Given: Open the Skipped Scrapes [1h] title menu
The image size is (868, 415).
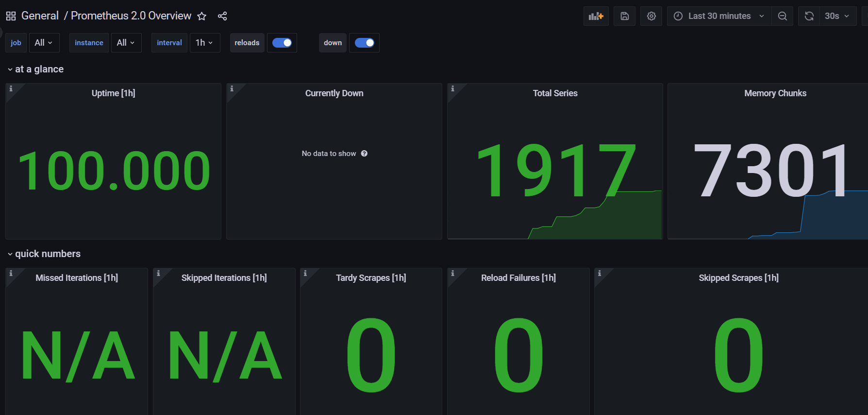Looking at the screenshot, I should [x=738, y=278].
